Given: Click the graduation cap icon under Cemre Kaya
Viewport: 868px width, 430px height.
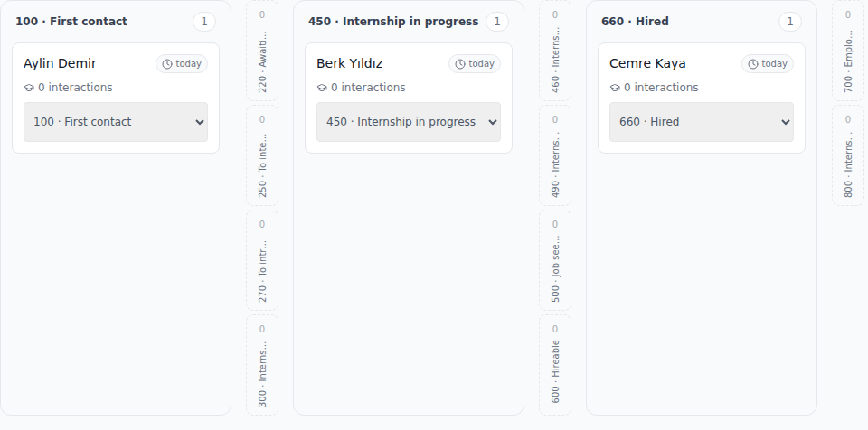Looking at the screenshot, I should (615, 88).
